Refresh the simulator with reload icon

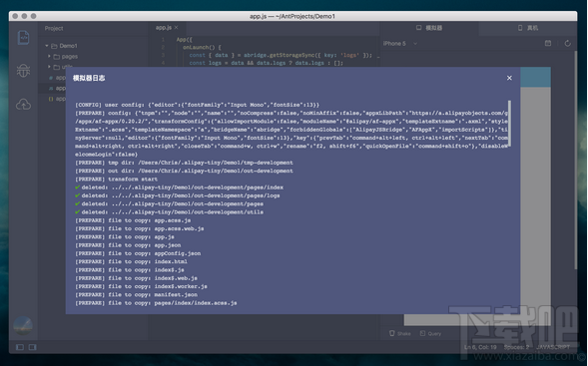pyautogui.click(x=568, y=44)
